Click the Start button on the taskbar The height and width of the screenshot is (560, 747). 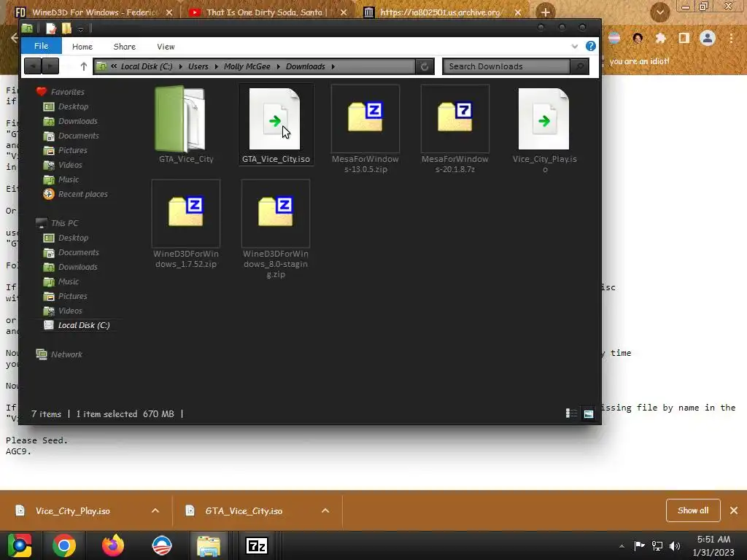click(x=20, y=545)
